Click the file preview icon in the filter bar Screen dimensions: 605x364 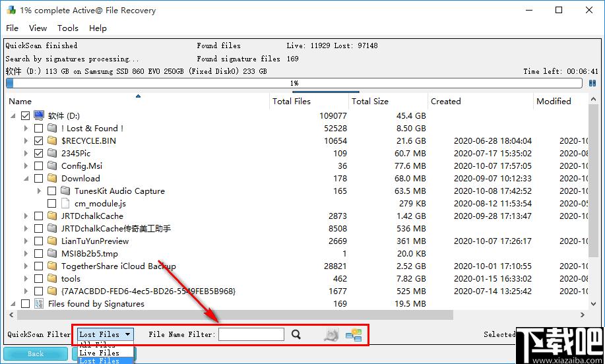(x=331, y=335)
